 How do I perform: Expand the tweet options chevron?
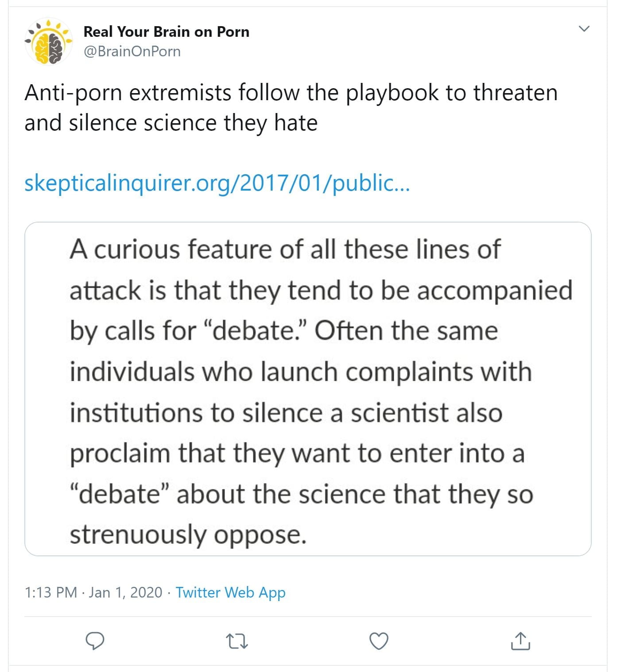tap(584, 29)
